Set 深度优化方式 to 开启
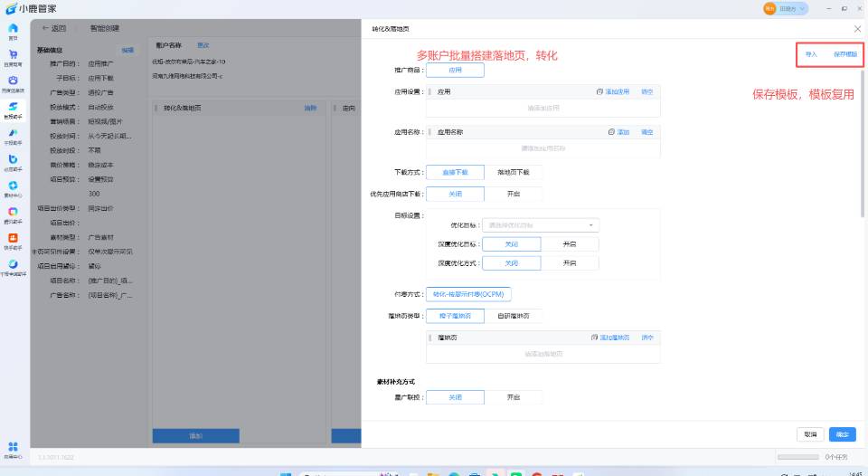868x476 pixels. [570, 263]
